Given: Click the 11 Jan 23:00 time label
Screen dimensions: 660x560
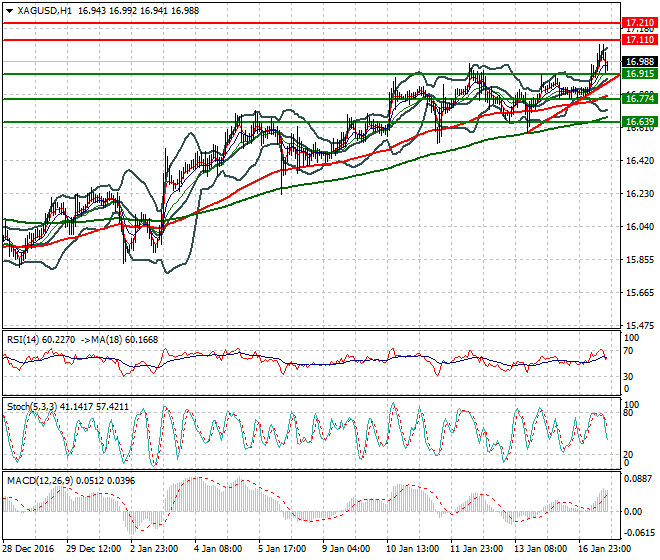Looking at the screenshot, I should [x=476, y=549].
